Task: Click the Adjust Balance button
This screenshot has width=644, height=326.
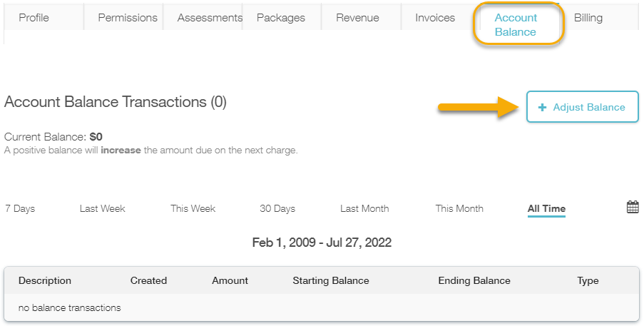Action: point(582,107)
